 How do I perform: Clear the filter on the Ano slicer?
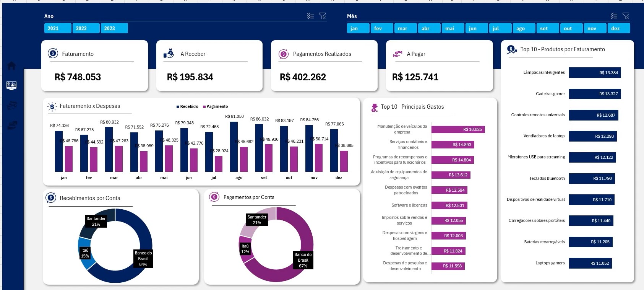[323, 16]
